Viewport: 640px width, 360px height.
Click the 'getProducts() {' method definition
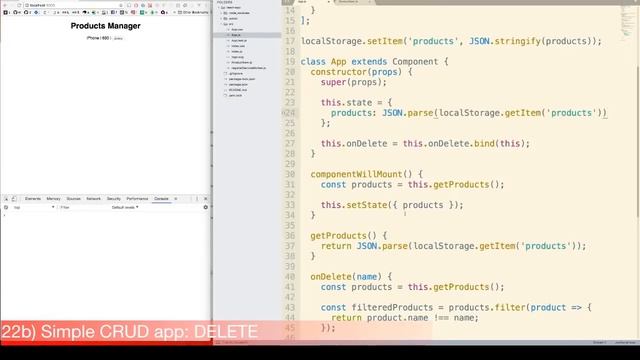(x=348, y=236)
